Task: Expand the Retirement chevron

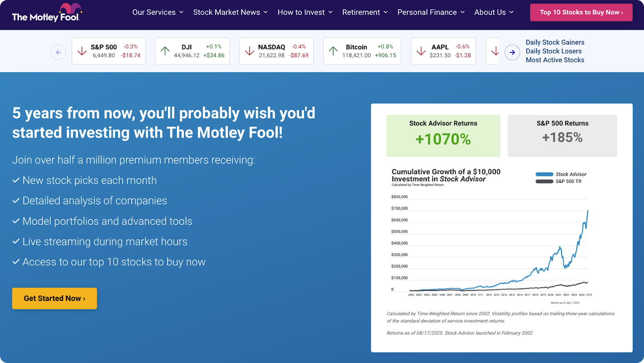Action: click(x=386, y=12)
